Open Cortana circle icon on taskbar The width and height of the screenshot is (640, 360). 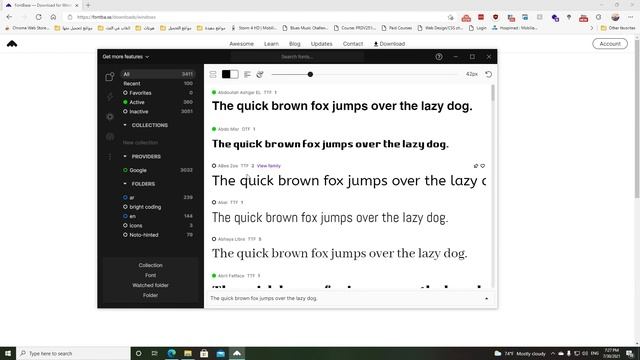[x=138, y=353]
